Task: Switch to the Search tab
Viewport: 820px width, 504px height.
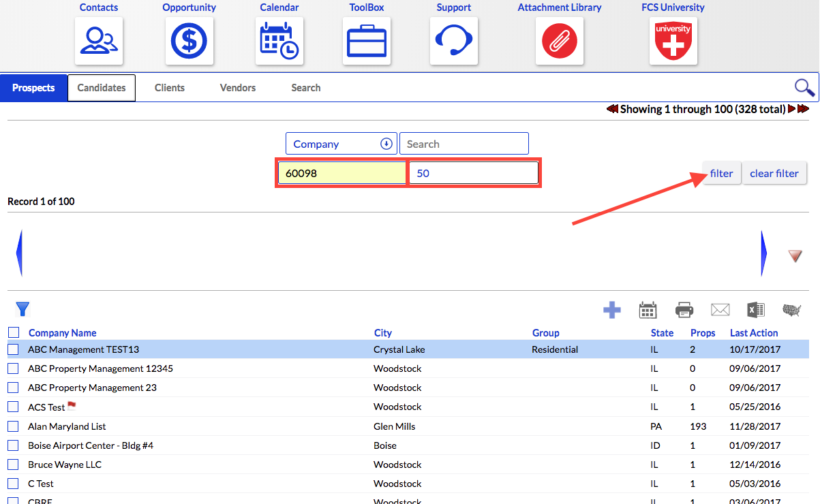Action: point(306,88)
